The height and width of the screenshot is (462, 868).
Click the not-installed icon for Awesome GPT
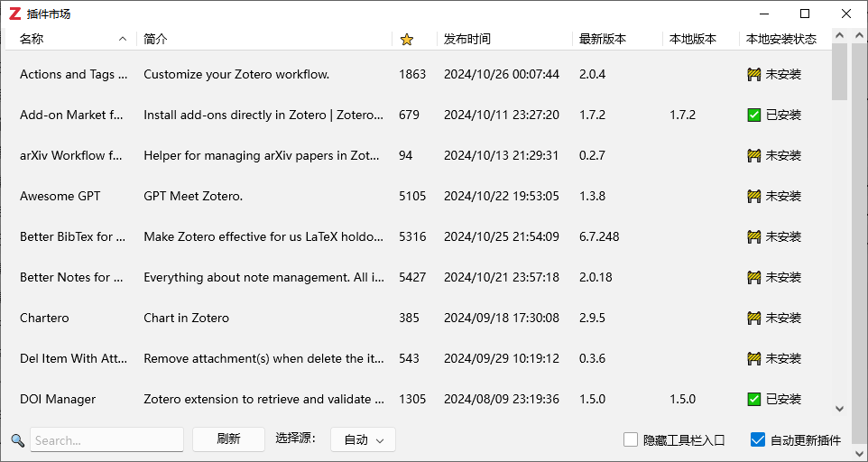point(753,197)
